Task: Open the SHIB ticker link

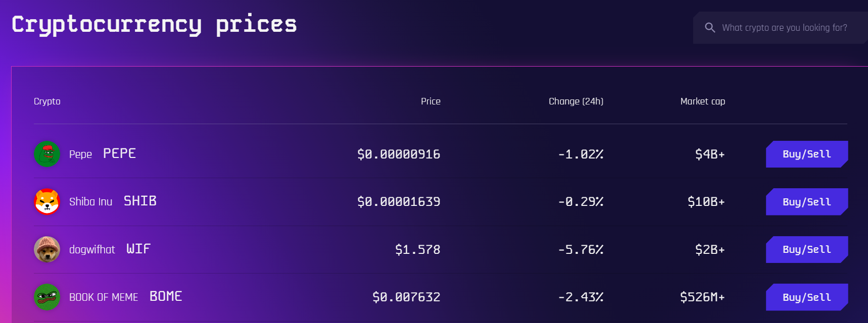Action: point(140,201)
